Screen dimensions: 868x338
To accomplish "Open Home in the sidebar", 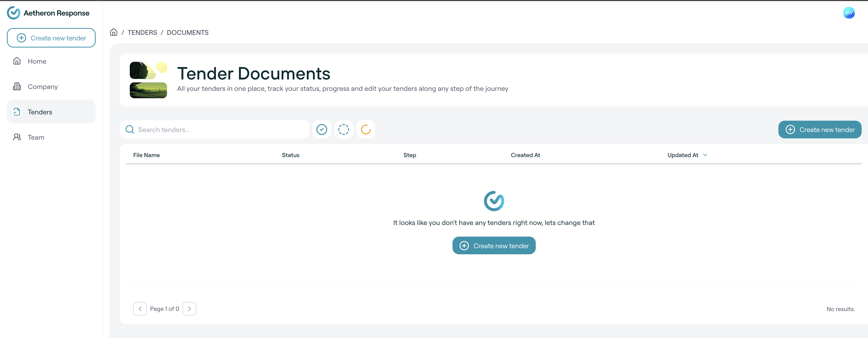I will coord(37,61).
